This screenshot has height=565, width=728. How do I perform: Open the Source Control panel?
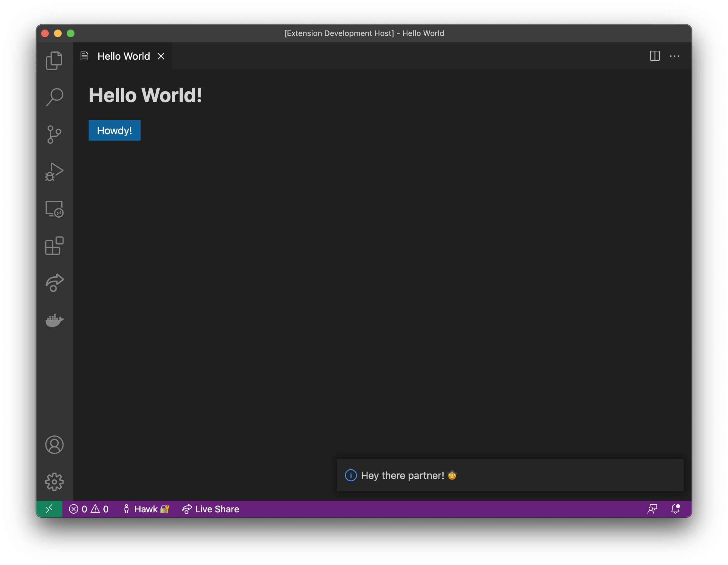click(x=54, y=134)
